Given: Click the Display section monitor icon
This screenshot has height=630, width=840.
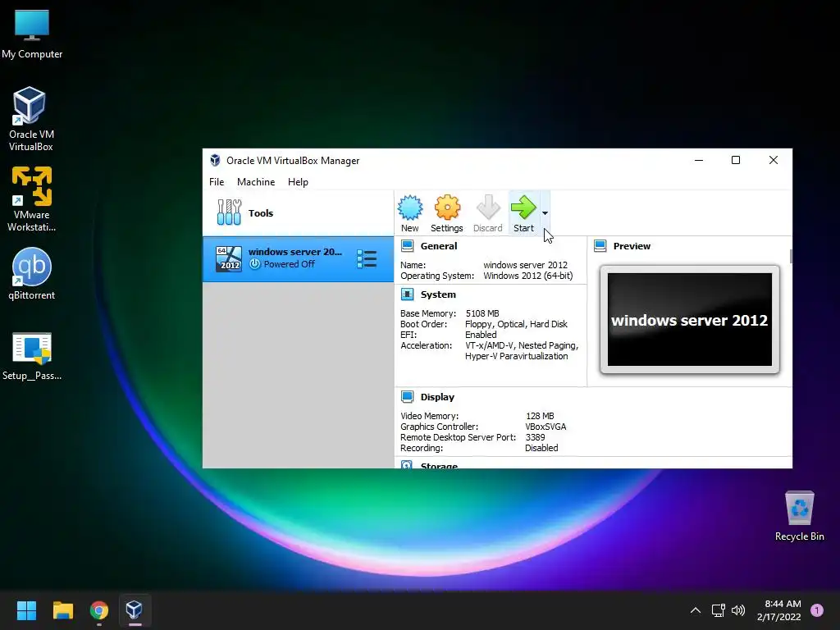Looking at the screenshot, I should 407,396.
